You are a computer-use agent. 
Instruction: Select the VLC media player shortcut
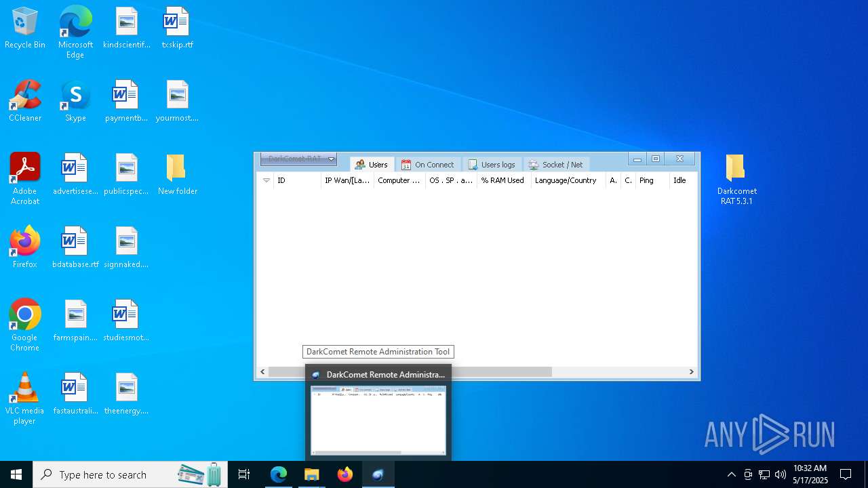click(25, 399)
